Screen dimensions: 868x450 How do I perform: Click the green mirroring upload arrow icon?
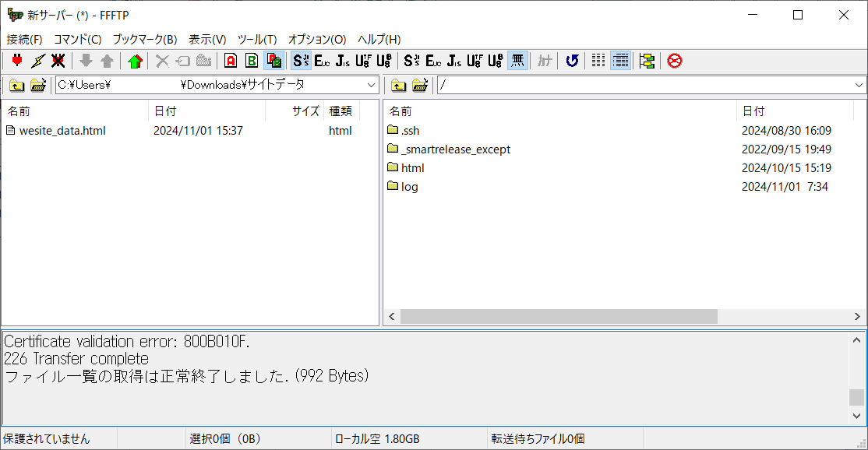click(x=136, y=61)
